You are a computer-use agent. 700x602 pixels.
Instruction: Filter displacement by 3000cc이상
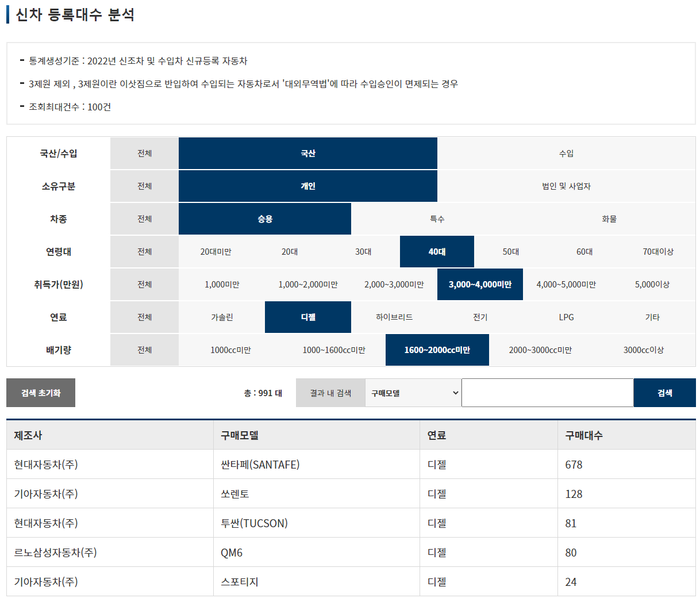click(644, 350)
